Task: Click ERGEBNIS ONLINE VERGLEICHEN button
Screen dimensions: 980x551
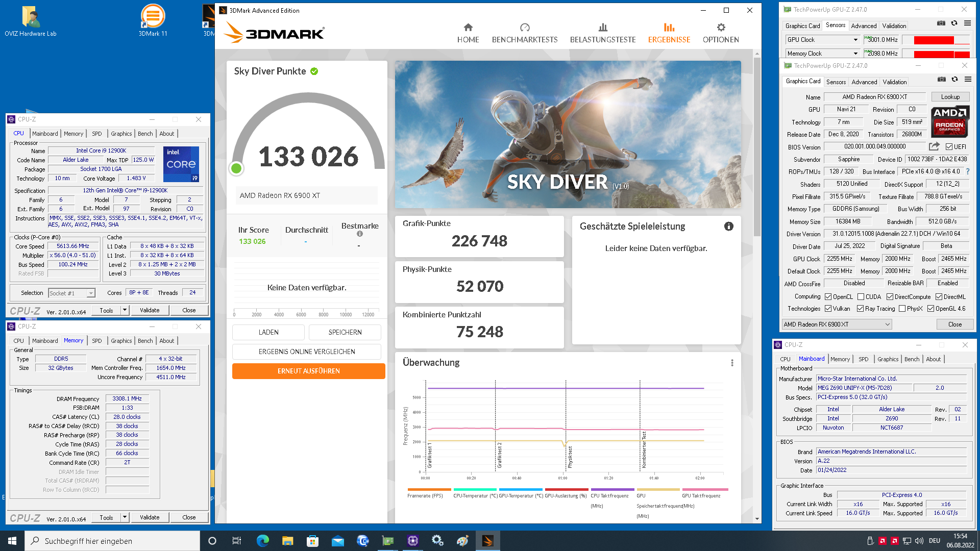Action: [307, 352]
